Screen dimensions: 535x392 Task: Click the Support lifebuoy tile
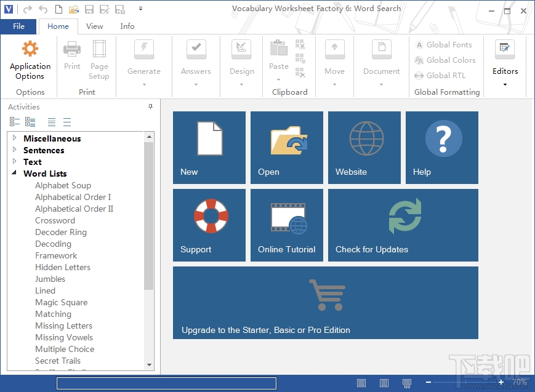click(x=209, y=225)
